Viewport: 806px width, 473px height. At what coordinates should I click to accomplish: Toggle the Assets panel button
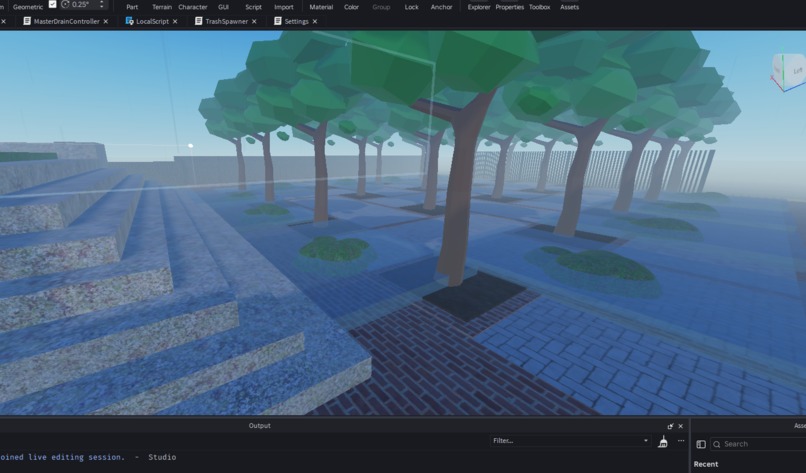570,7
